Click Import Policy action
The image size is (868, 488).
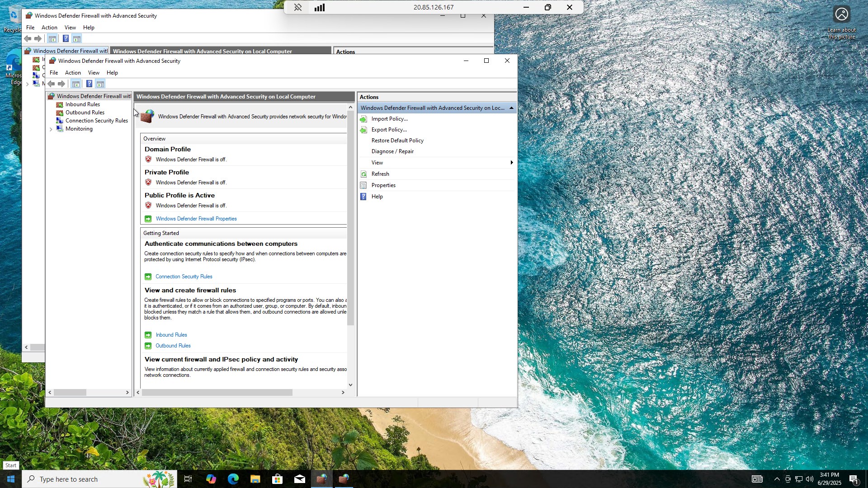pos(389,119)
